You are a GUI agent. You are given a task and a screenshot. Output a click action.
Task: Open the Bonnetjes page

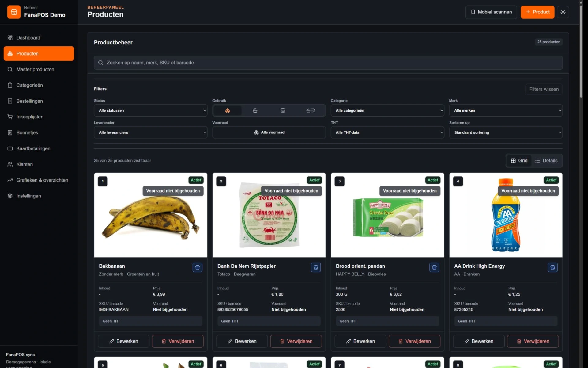point(39,132)
